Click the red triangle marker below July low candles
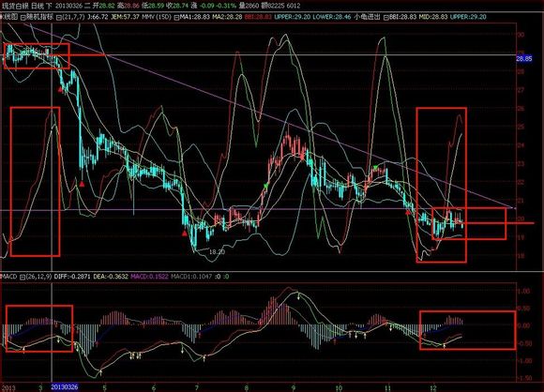 point(185,234)
